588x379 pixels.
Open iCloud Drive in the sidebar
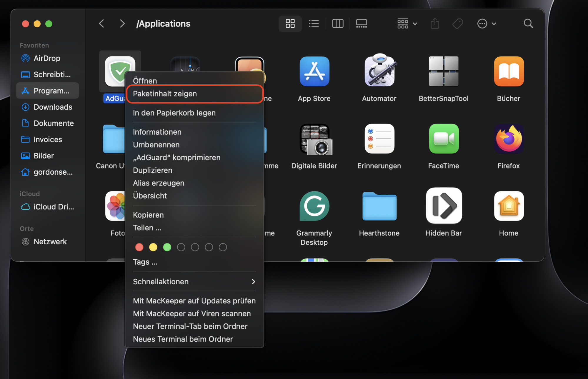[x=47, y=207]
